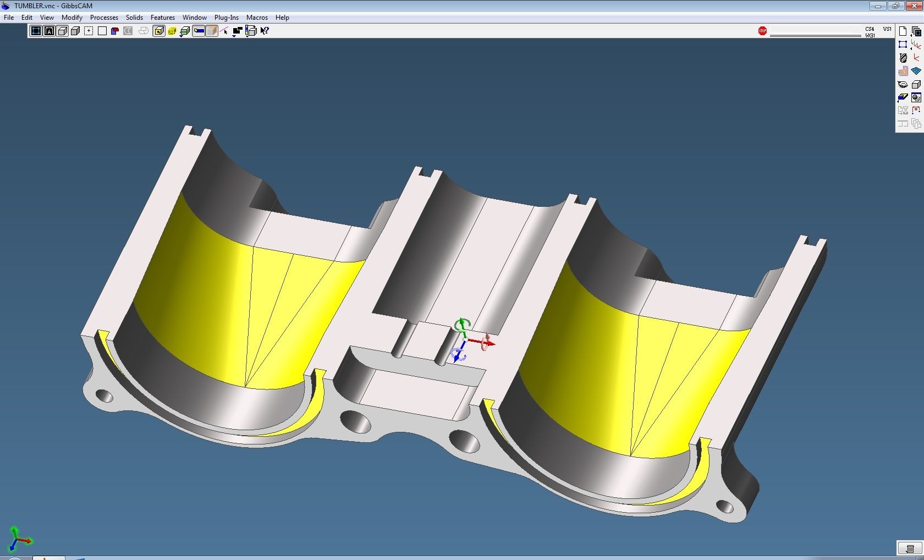This screenshot has width=924, height=560.
Task: Open the Solid modeling cube palette icon
Action: 916,84
